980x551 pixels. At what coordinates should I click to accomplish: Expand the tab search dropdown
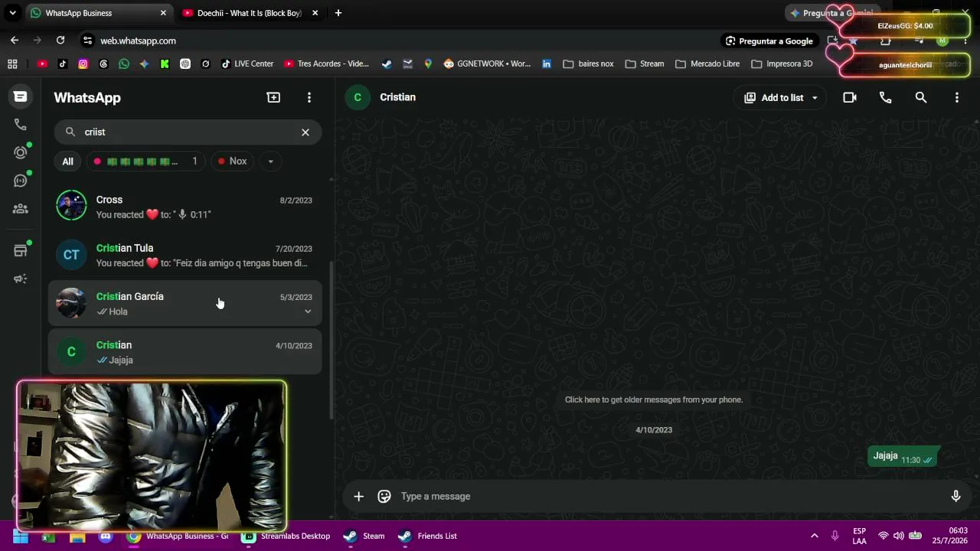(13, 13)
